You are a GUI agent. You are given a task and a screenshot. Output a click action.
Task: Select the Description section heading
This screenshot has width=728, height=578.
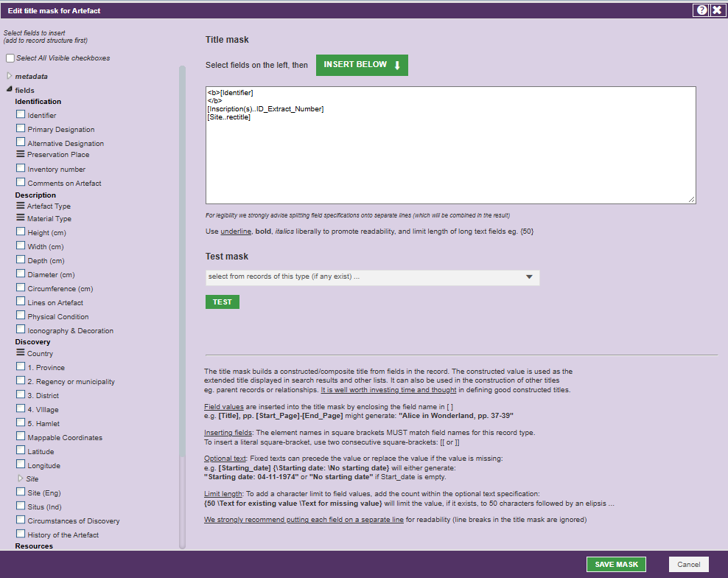point(35,195)
